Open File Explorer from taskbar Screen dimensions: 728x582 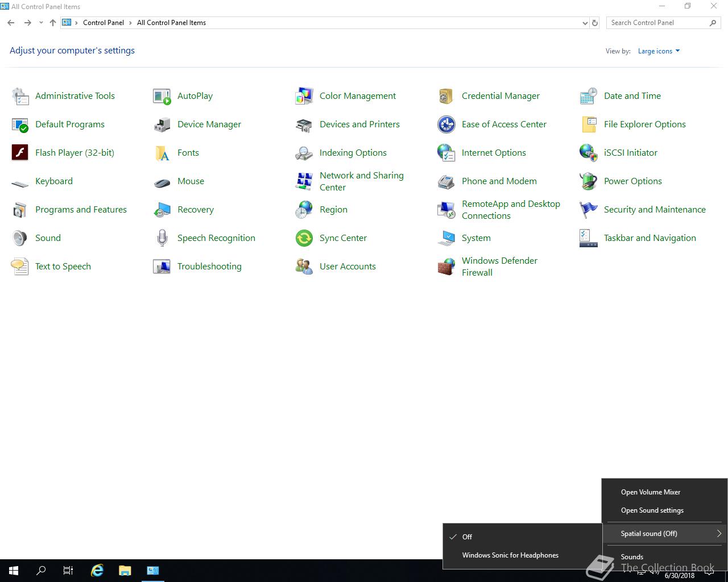click(x=125, y=571)
